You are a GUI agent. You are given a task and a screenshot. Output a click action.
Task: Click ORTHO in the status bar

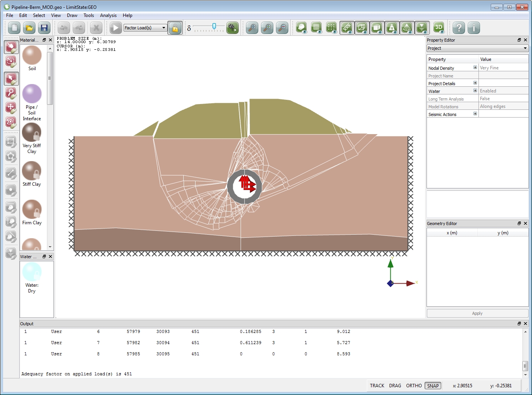coord(413,385)
